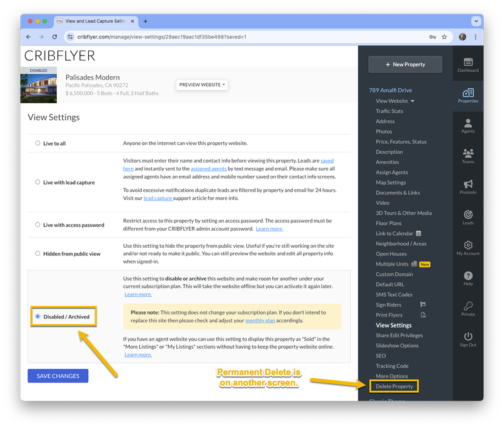Click the sign icon beside Sign Riders
This screenshot has height=428, width=504.
423,304
